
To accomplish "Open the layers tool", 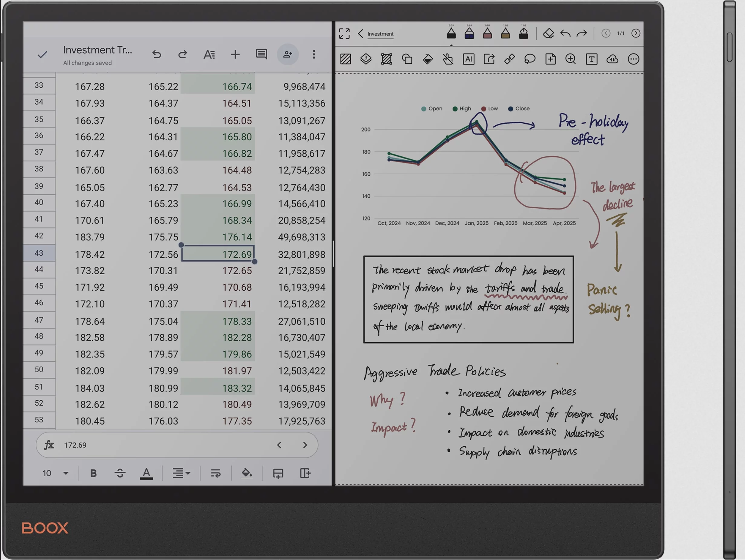I will click(x=366, y=59).
